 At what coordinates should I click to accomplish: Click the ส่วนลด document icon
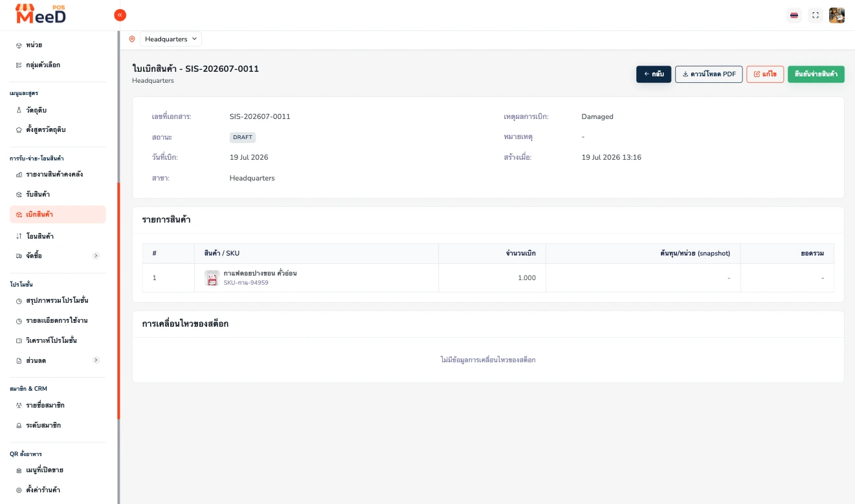(19, 360)
